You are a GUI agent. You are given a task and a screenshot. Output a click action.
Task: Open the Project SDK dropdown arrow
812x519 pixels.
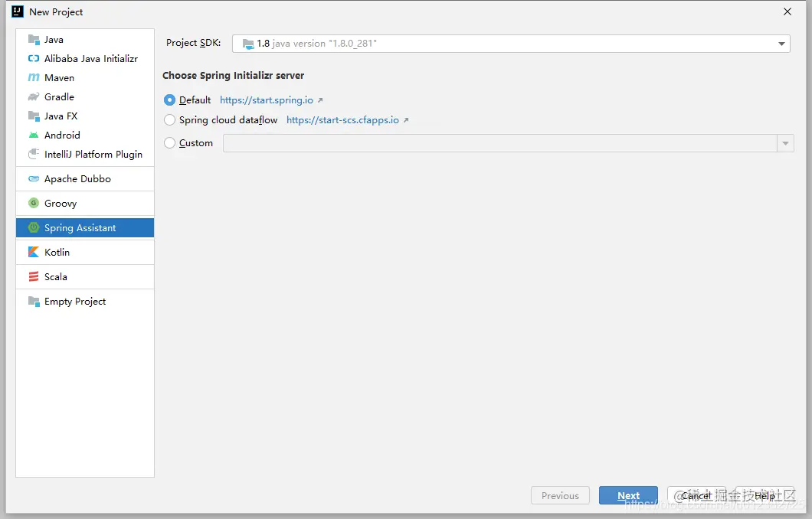point(781,44)
